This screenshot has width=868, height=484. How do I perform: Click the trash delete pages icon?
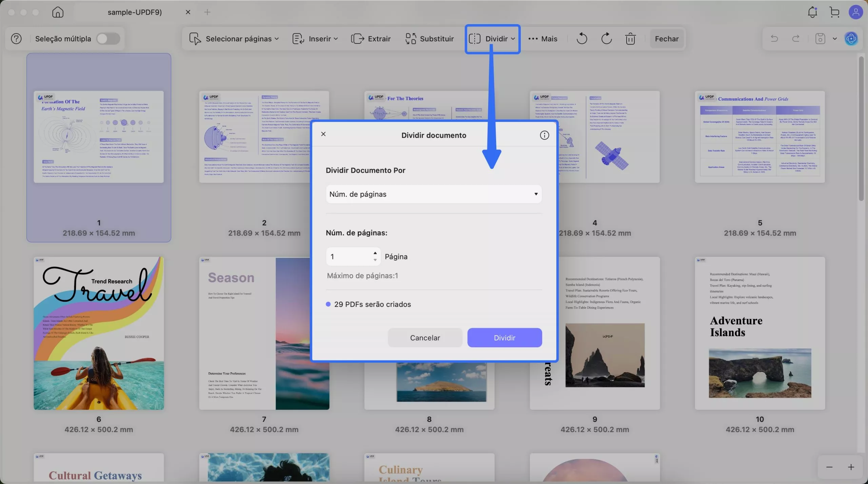point(630,39)
